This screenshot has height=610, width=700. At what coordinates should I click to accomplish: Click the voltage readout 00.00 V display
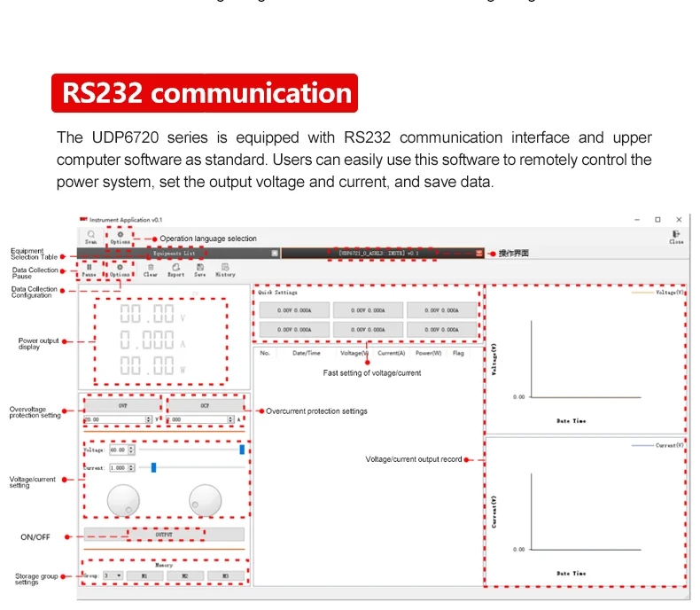coord(152,314)
